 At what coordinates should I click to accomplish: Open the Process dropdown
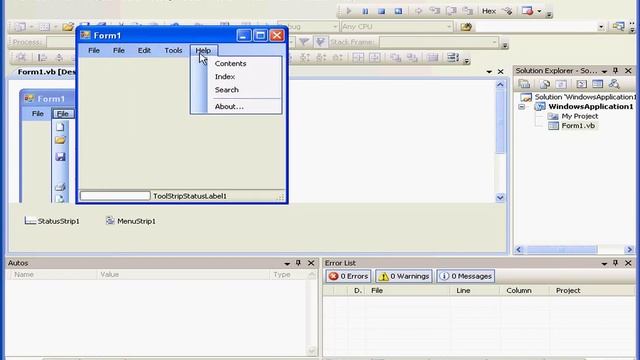pos(60,42)
